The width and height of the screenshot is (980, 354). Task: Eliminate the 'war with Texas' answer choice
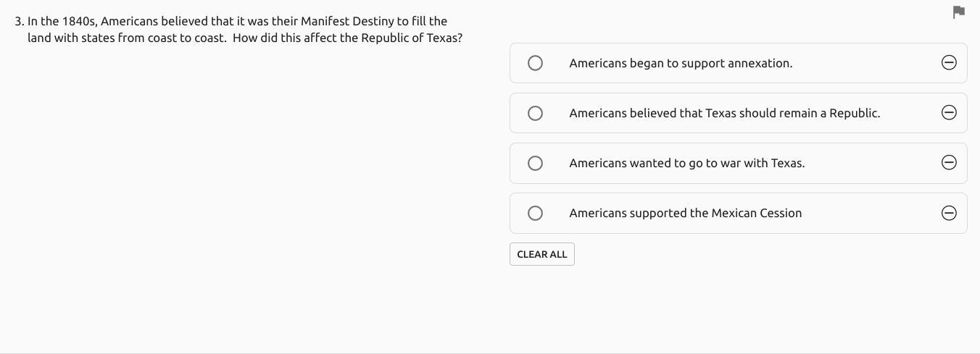click(948, 163)
